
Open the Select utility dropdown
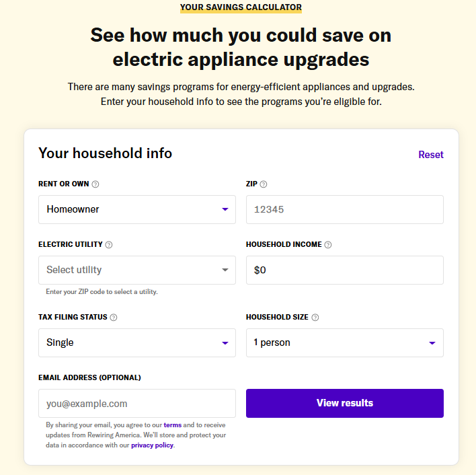136,270
